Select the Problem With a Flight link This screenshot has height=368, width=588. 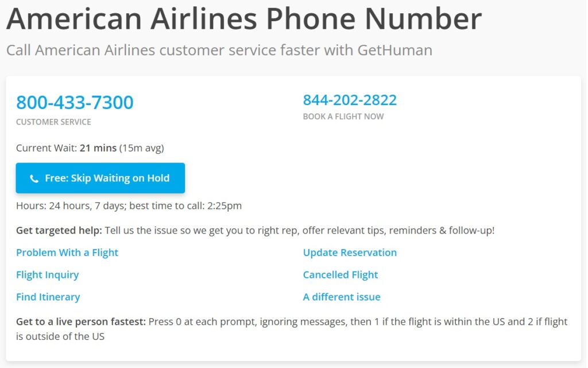pos(67,253)
